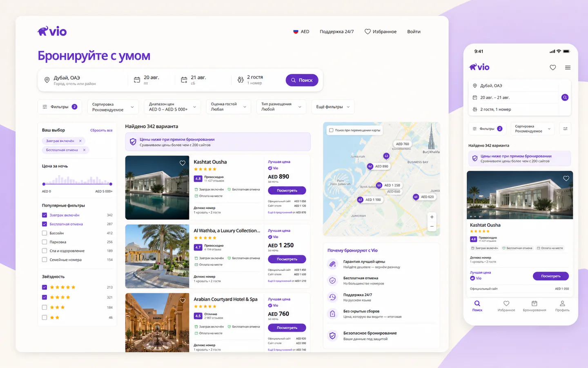The height and width of the screenshot is (368, 588).
Task: Open the Диапазон цен dropdown
Action: coord(172,107)
